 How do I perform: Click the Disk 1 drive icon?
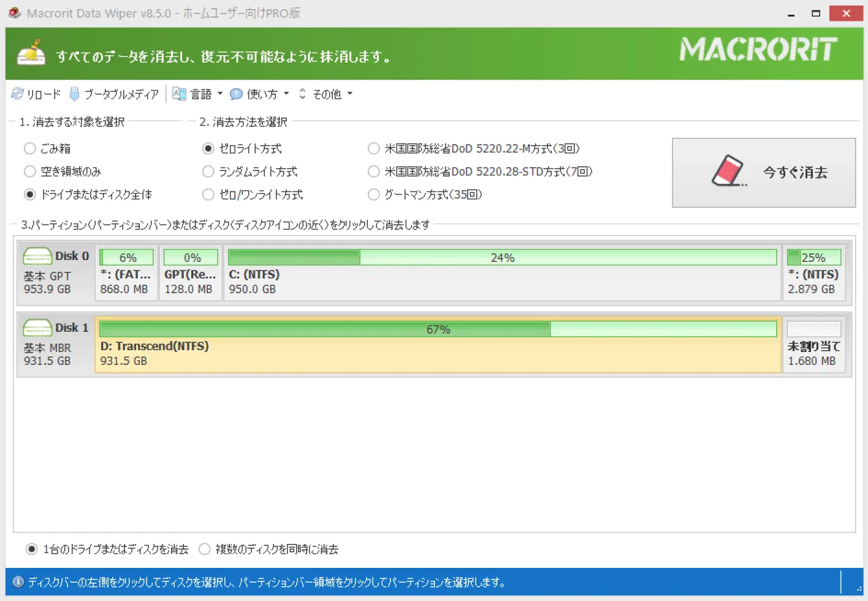37,327
